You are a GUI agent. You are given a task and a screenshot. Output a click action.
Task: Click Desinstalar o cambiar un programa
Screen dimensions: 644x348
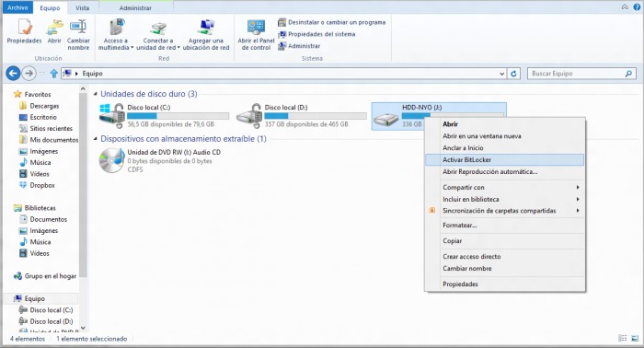pos(332,22)
